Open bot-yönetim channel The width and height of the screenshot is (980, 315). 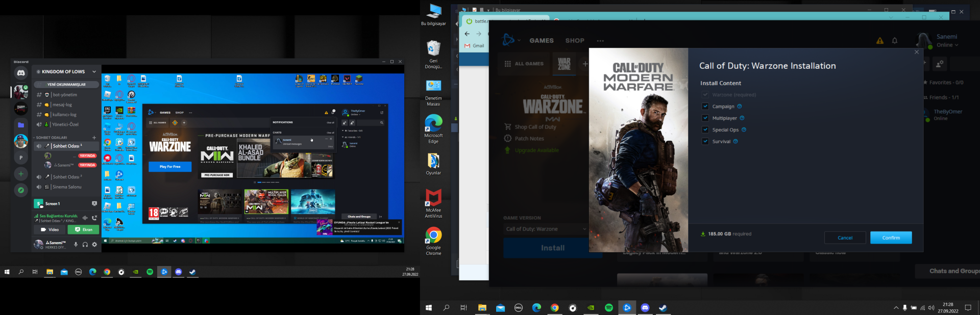point(66,95)
